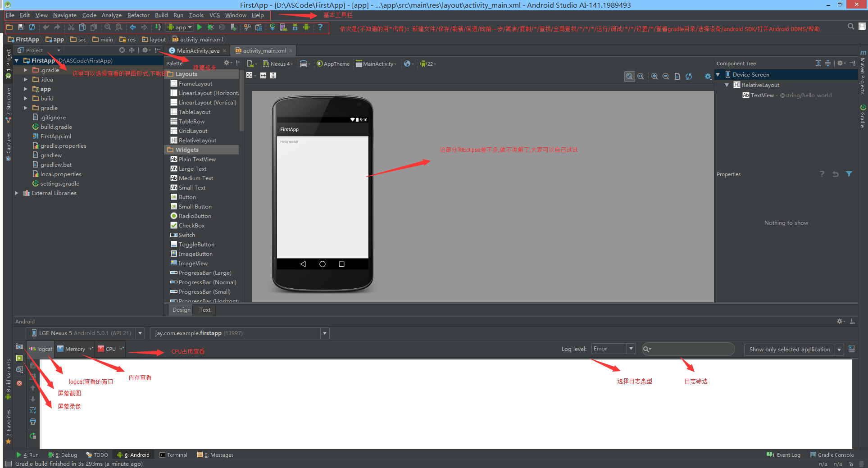This screenshot has width=868, height=468.
Task: Open the SDK Manager icon in the toolbar
Action: (x=295, y=27)
